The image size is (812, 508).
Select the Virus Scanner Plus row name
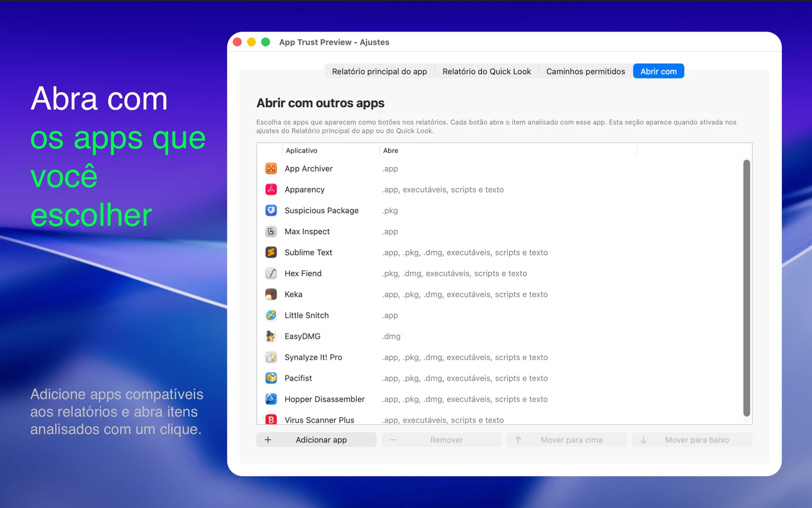coord(319,420)
